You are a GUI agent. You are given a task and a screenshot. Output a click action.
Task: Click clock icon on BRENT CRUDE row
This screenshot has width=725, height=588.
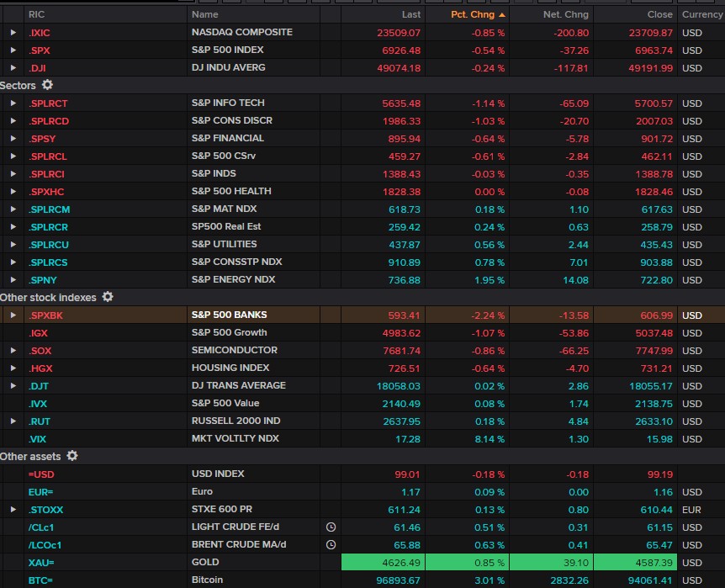[x=331, y=544]
